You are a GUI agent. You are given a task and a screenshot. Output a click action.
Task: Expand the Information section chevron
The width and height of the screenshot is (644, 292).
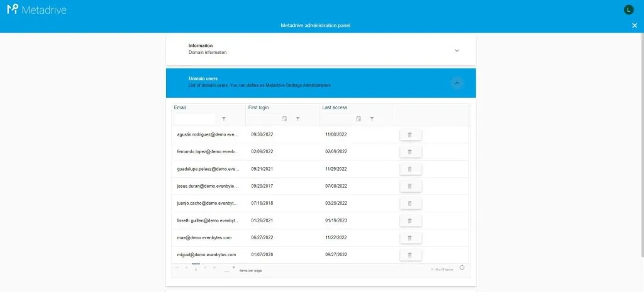coord(457,50)
